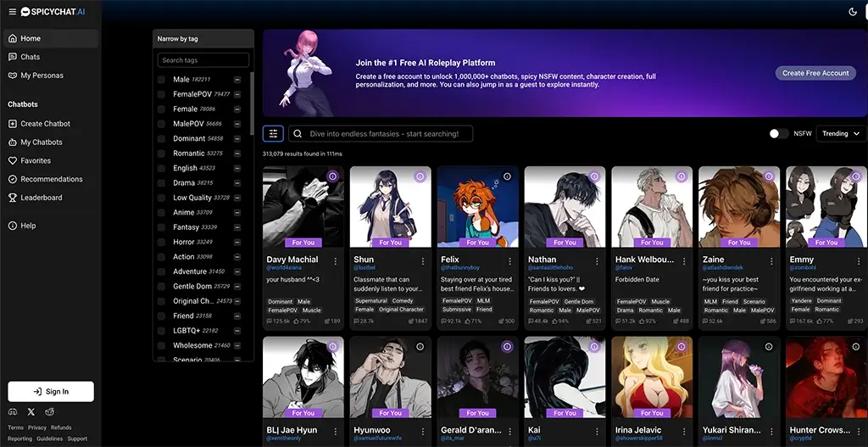Check the FemalePOV tag checkbox
This screenshot has height=447, width=868.
point(161,94)
